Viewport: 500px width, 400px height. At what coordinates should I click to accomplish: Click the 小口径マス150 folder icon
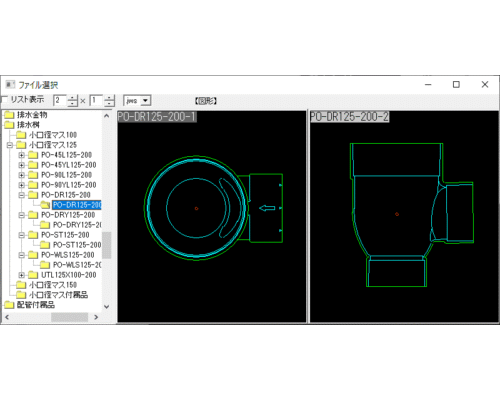coord(21,285)
